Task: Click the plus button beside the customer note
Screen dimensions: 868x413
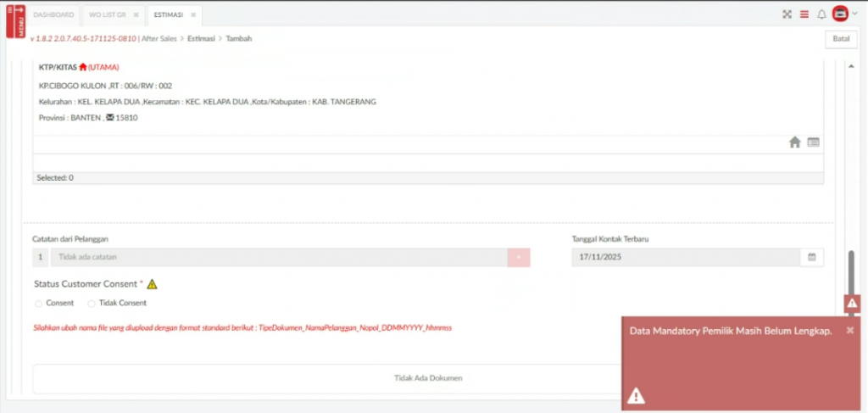Action: [x=519, y=257]
